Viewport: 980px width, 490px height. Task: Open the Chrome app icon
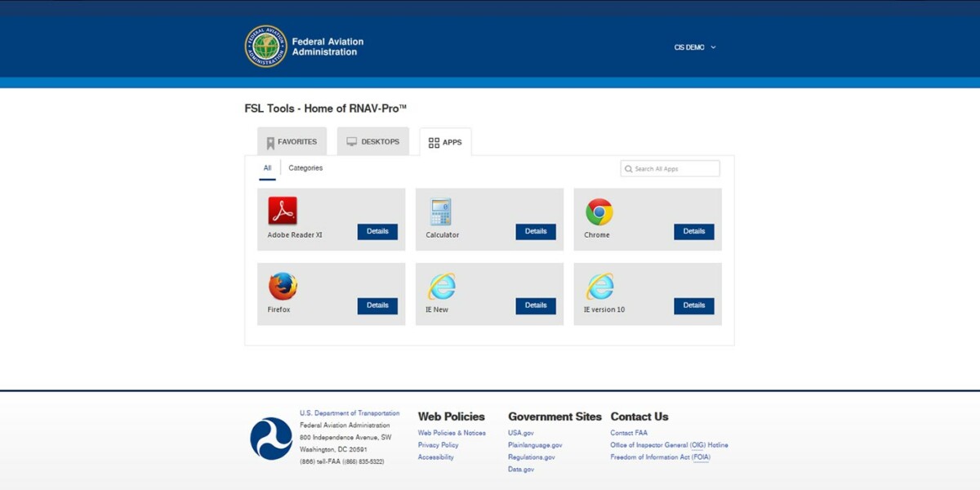(598, 210)
